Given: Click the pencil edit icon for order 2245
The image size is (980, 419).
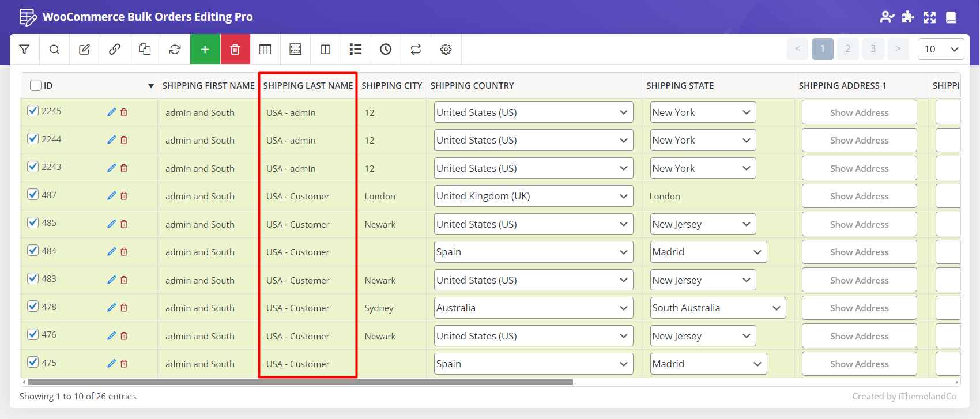Looking at the screenshot, I should [111, 112].
